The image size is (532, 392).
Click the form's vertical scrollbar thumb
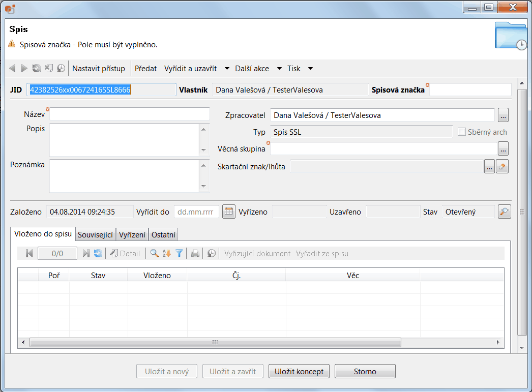(x=522, y=212)
